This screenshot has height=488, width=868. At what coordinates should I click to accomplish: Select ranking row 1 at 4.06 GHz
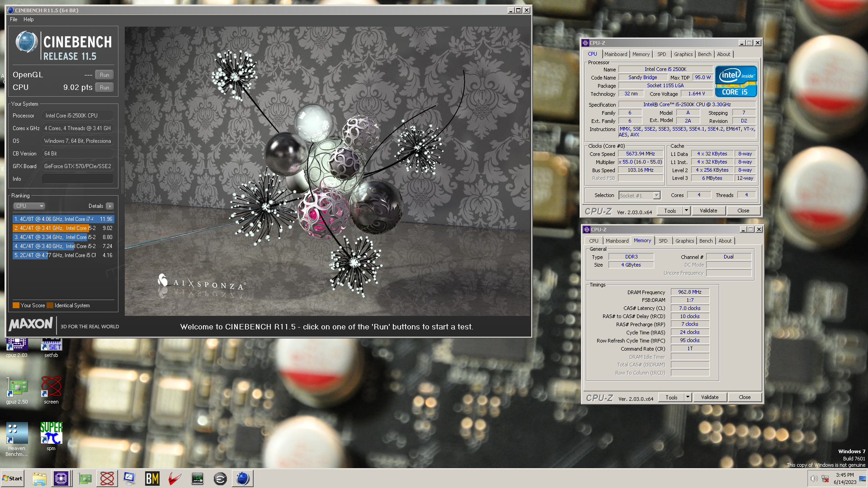(63, 219)
